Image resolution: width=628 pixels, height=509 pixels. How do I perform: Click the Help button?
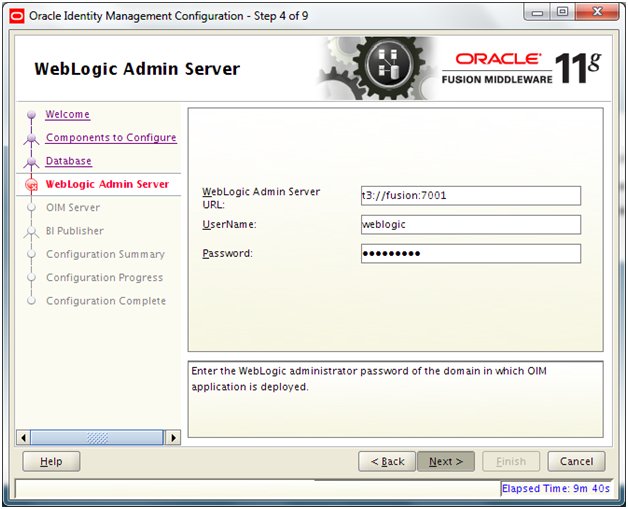point(51,462)
